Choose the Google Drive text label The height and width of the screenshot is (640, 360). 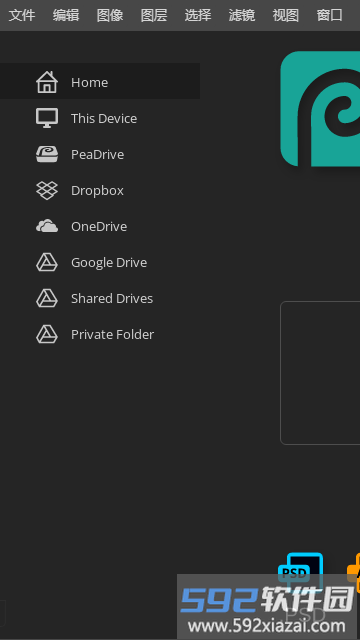coord(109,262)
